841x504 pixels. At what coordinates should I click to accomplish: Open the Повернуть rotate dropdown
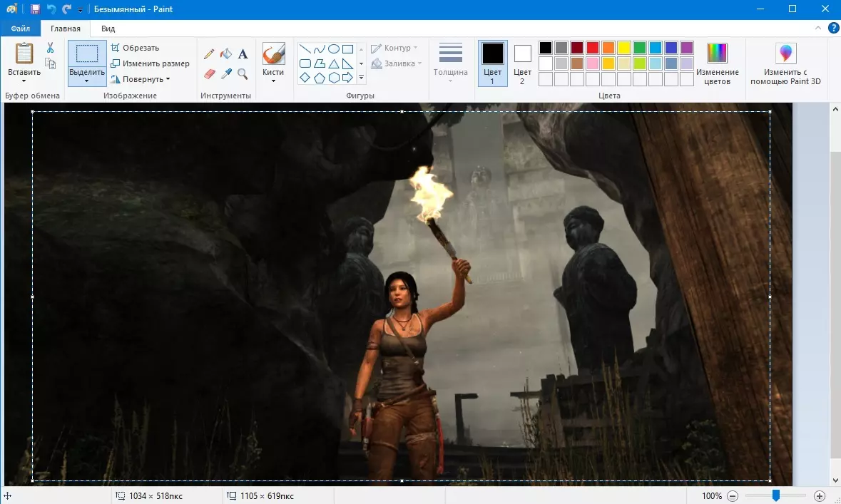click(141, 79)
